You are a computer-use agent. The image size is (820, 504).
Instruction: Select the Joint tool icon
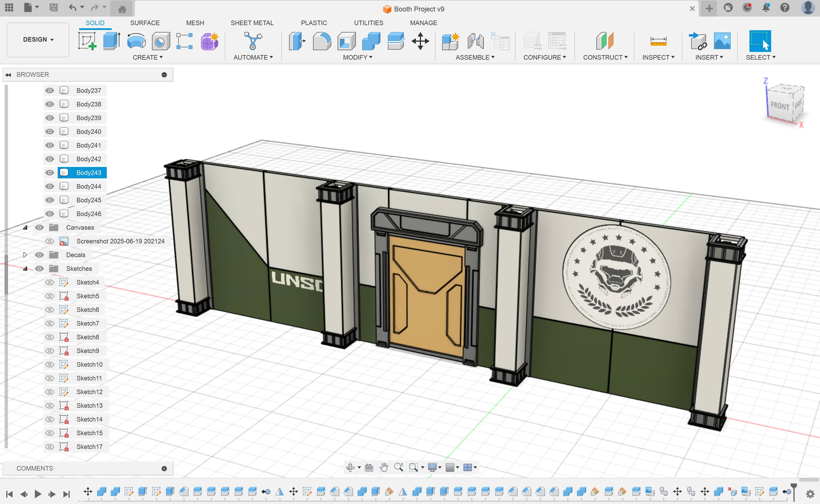(475, 41)
